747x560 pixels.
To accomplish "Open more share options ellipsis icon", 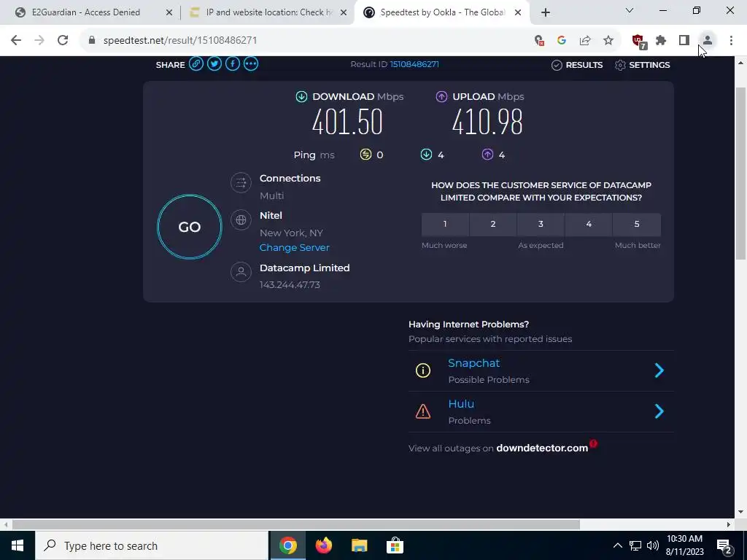I will (251, 64).
